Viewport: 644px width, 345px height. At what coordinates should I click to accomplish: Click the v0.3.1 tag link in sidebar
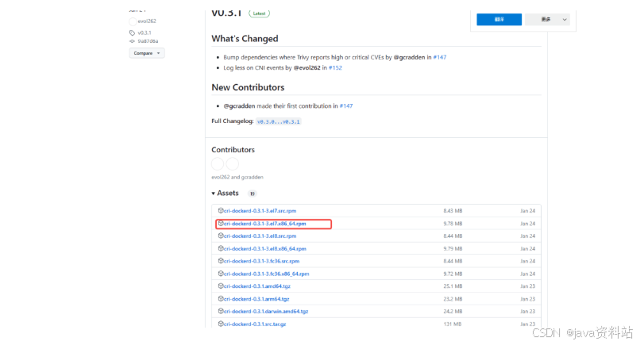tap(145, 33)
